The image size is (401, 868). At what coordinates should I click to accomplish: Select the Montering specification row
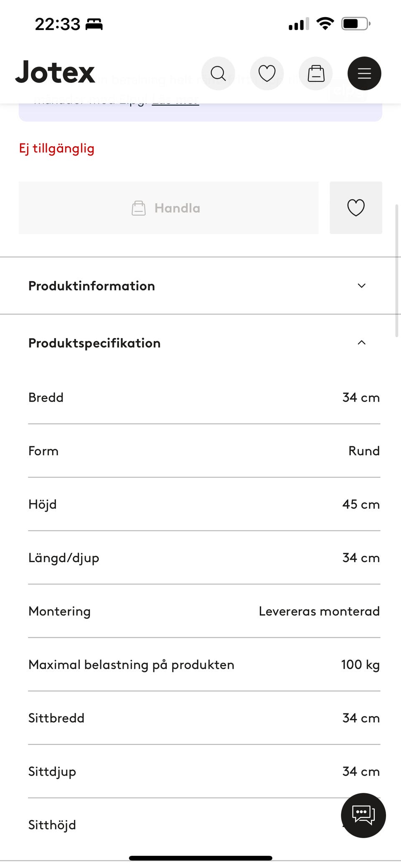pyautogui.click(x=204, y=611)
